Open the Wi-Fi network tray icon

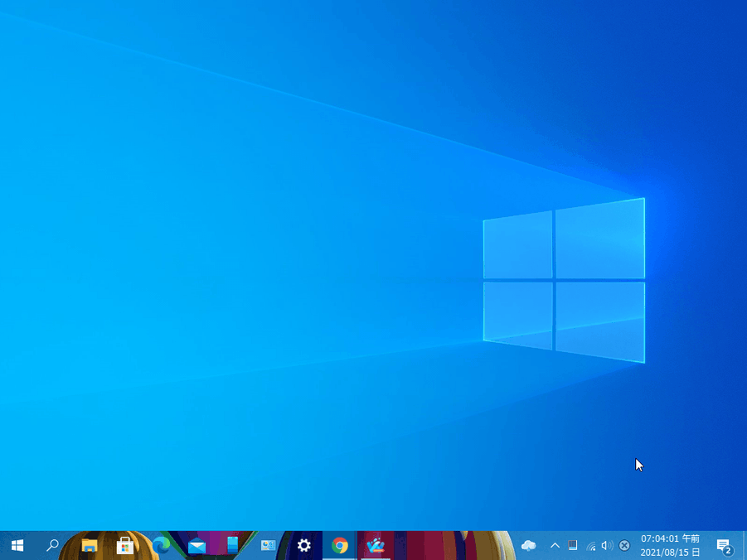pos(591,546)
